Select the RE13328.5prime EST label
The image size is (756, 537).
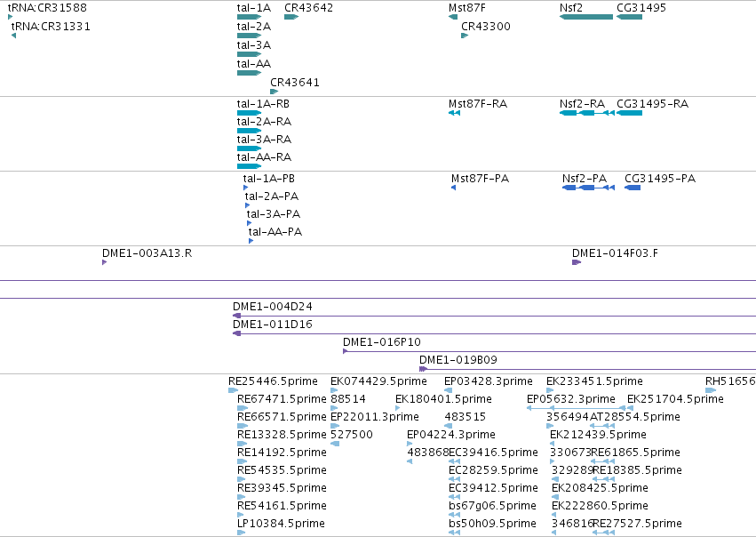click(x=282, y=435)
